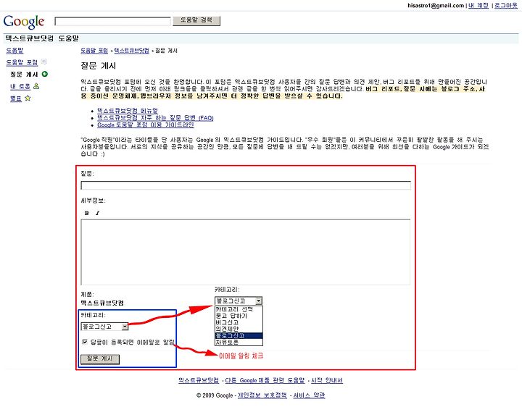Select highlighted 블로그신고 in the dropdown list

pos(239,335)
